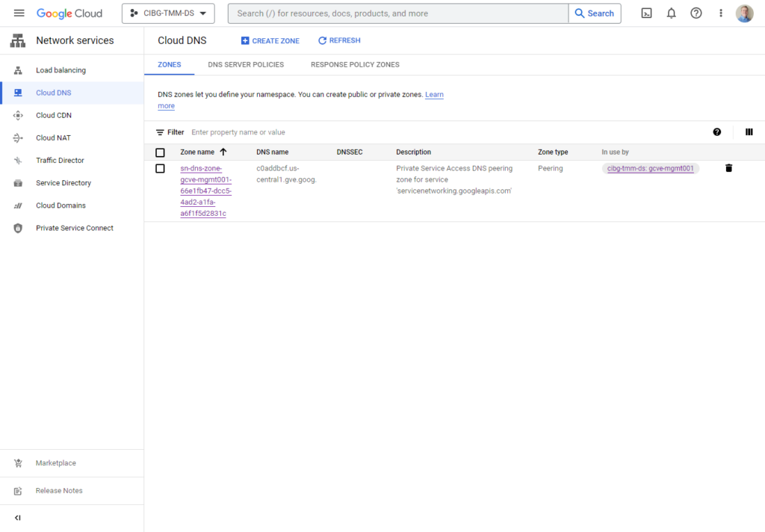Toggle the select-all zones checkbox
The image size is (765, 532).
click(160, 152)
